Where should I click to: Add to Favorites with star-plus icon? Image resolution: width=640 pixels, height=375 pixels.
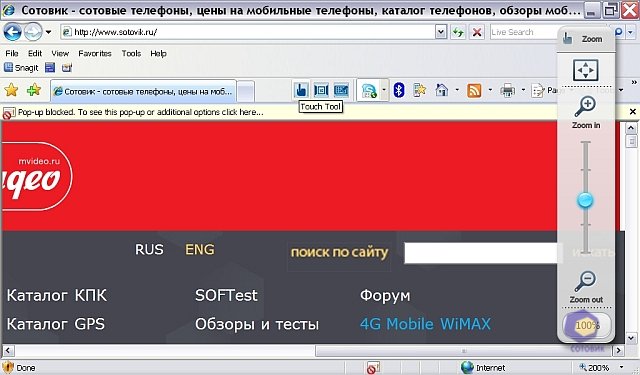pyautogui.click(x=34, y=90)
